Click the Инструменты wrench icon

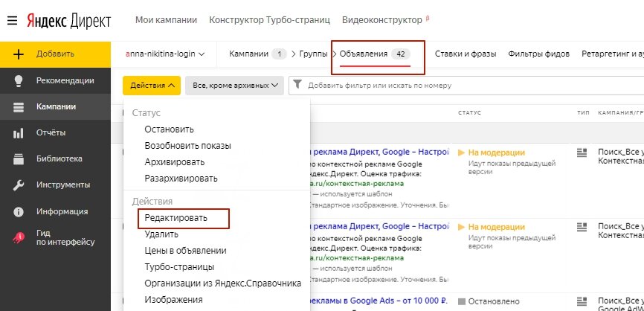pos(19,185)
